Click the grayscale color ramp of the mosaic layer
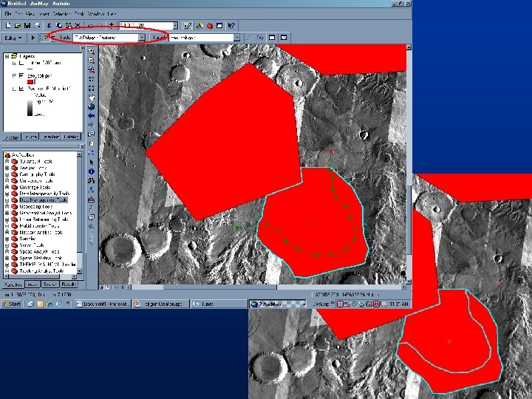 pos(30,108)
